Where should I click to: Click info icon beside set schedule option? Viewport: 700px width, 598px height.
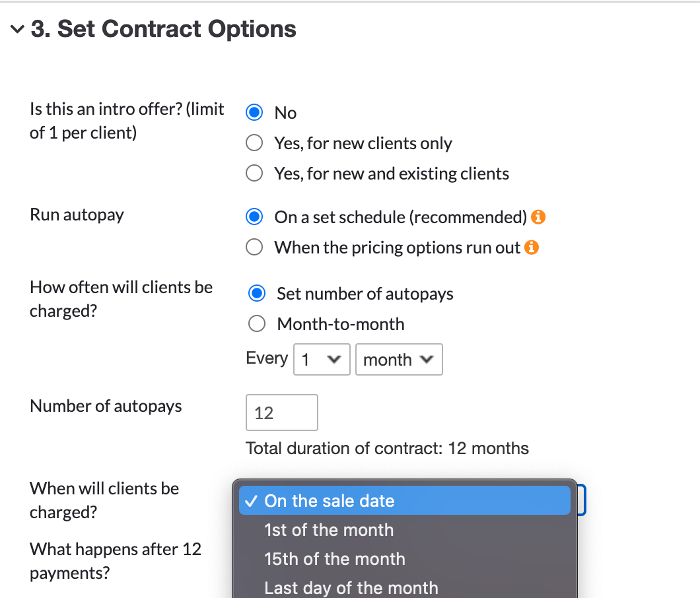click(x=539, y=217)
